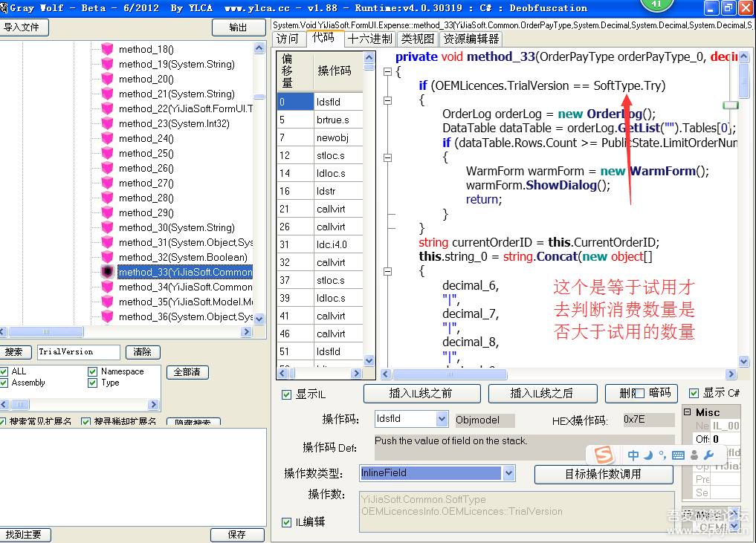Open the ldsfld opcode dropdown
Viewport: 756px width, 543px height.
[x=442, y=419]
